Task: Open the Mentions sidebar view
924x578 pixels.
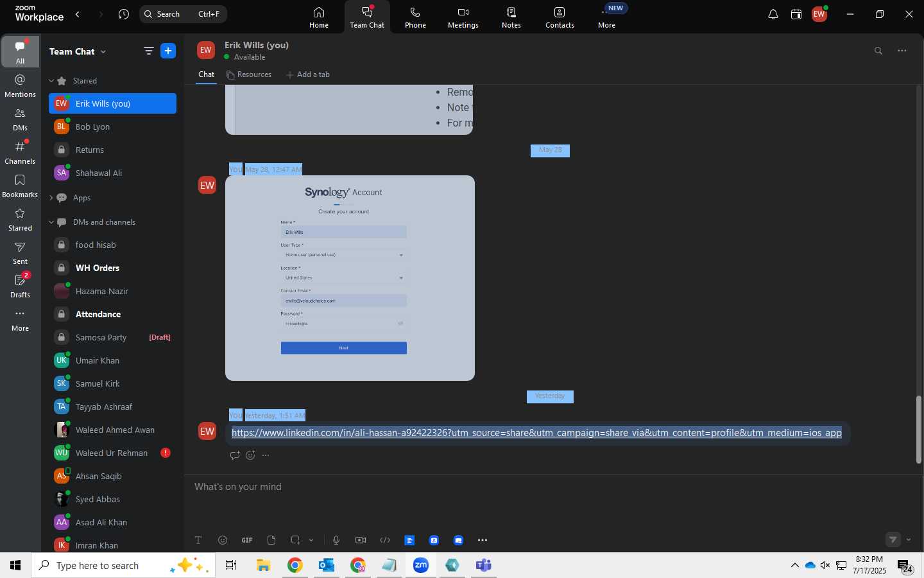Action: [21, 85]
